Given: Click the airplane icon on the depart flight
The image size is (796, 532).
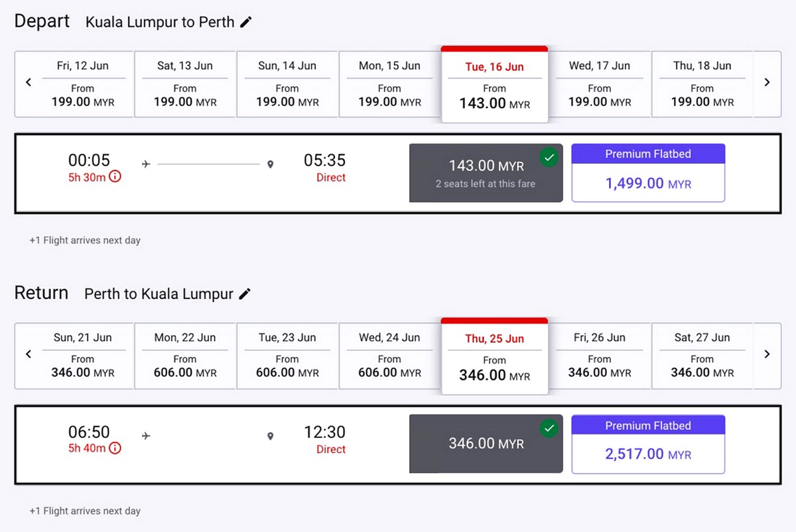Looking at the screenshot, I should click(x=146, y=164).
